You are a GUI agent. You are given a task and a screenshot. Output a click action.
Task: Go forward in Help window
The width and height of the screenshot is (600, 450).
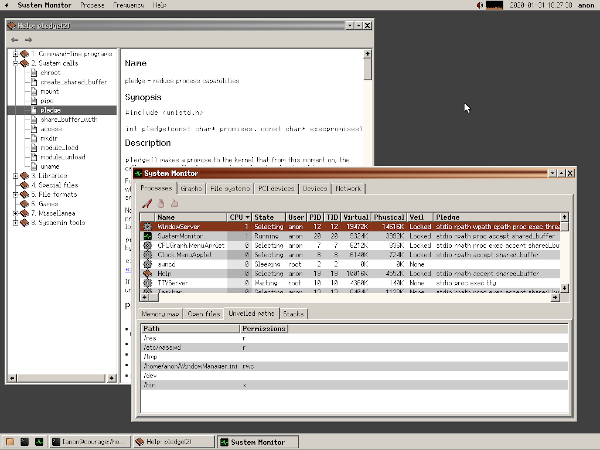[x=28, y=40]
